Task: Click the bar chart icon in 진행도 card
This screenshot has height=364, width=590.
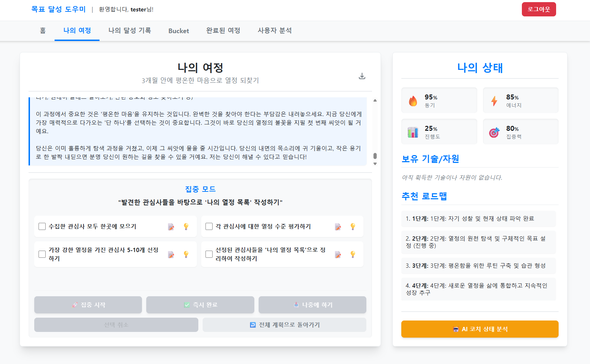Action: point(413,132)
